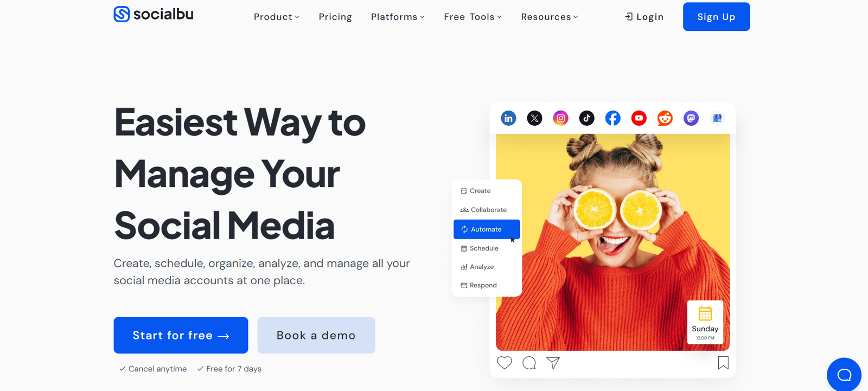
Task: Click the Book a demo button
Action: 316,335
